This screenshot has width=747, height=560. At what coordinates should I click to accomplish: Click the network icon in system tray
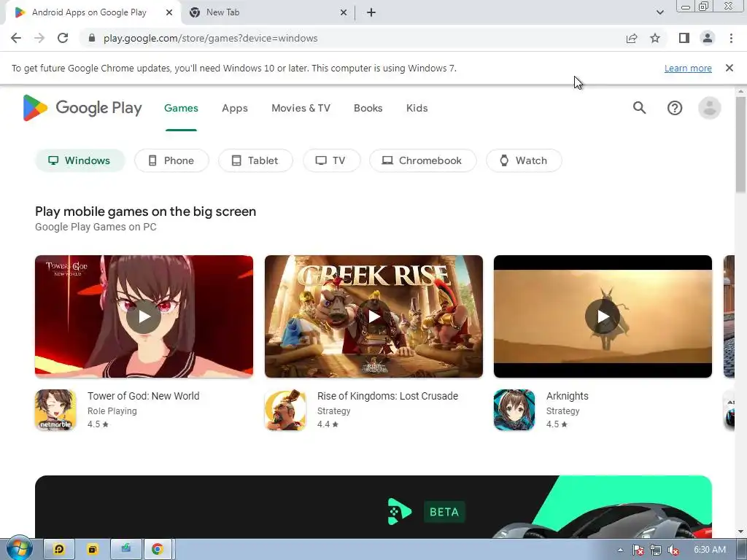[x=656, y=550]
